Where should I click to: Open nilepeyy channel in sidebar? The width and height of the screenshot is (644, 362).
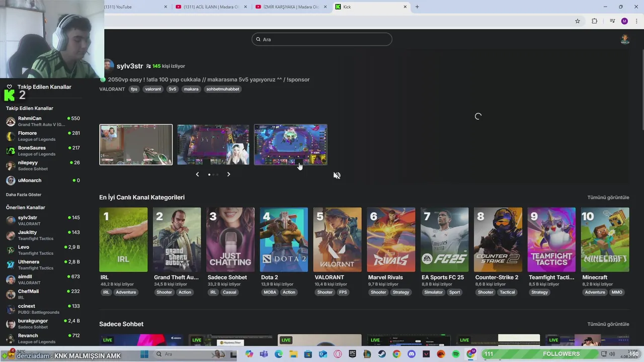point(43,165)
